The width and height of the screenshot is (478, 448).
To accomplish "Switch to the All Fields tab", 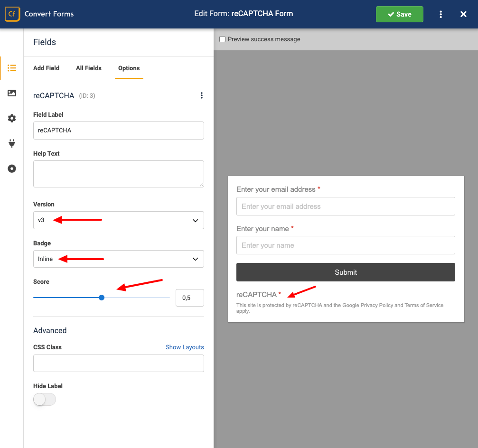I will (x=89, y=68).
